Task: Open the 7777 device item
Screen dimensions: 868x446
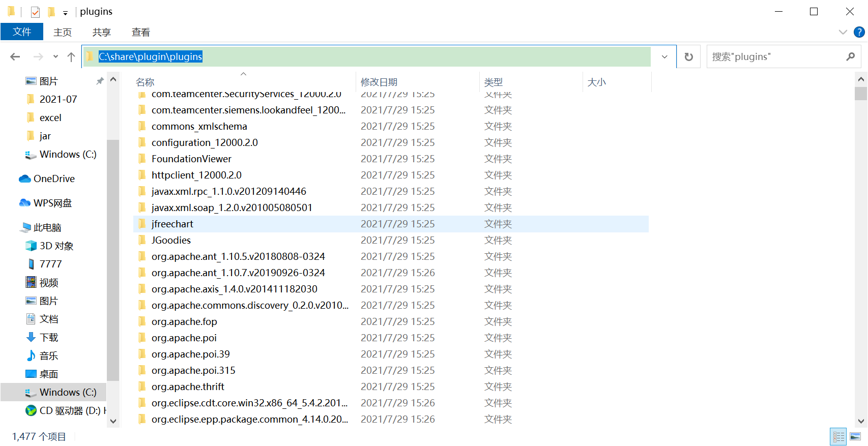Action: pos(50,264)
